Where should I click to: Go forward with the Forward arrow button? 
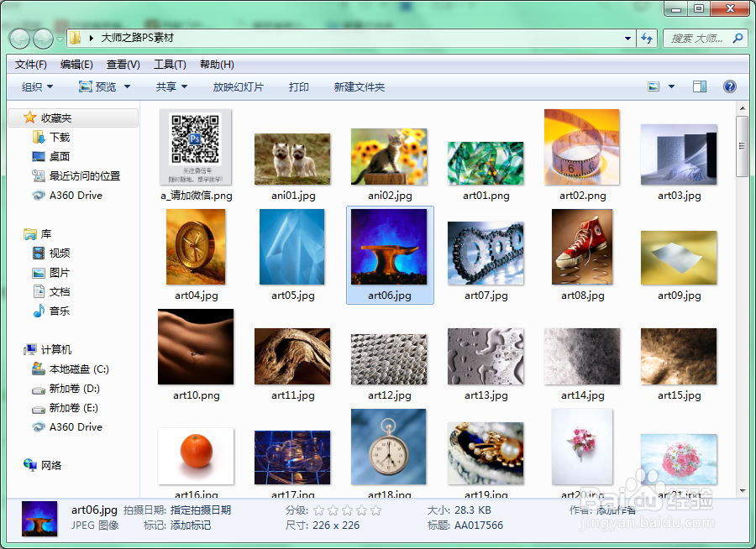pyautogui.click(x=43, y=39)
